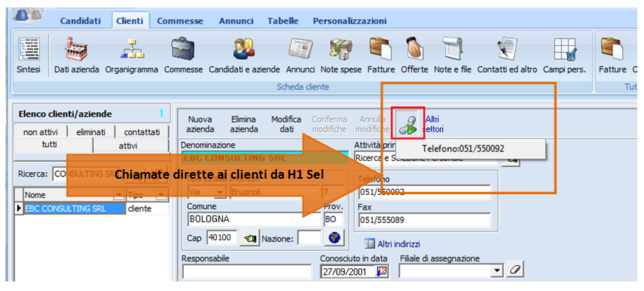This screenshot has height=291, width=644.
Task: Open the Organigramma chart icon
Action: 131,56
